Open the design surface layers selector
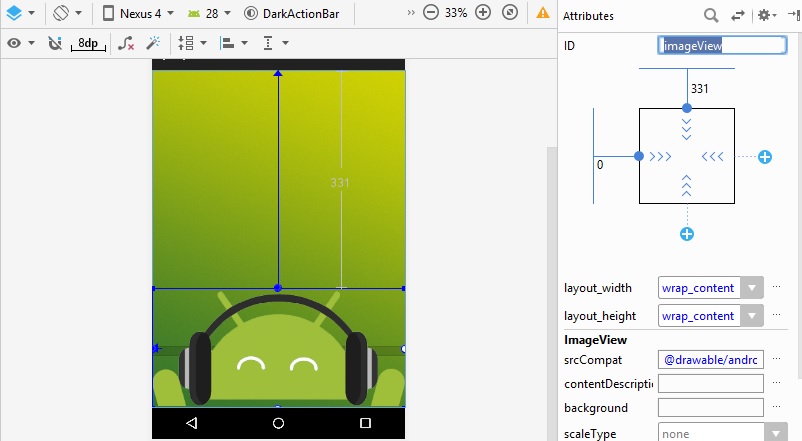The width and height of the screenshot is (802, 441). [20, 14]
